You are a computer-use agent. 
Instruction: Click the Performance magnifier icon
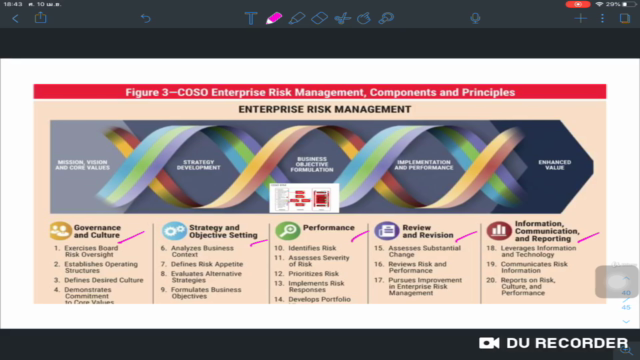click(x=288, y=231)
